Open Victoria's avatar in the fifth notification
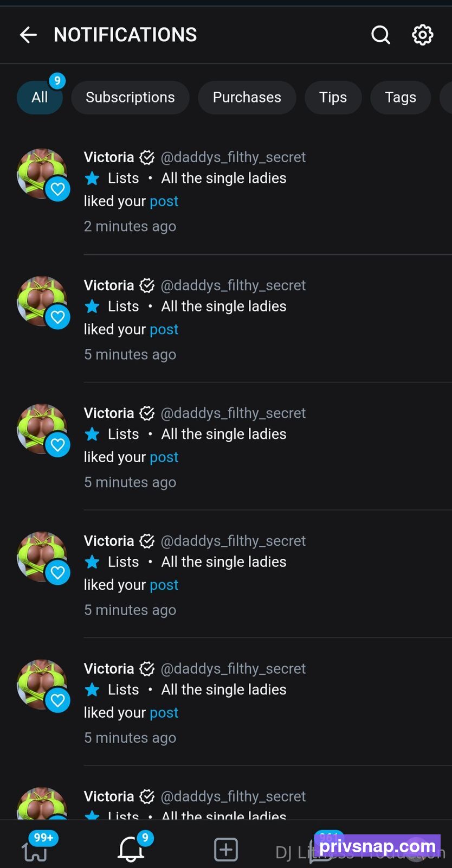 coord(42,685)
